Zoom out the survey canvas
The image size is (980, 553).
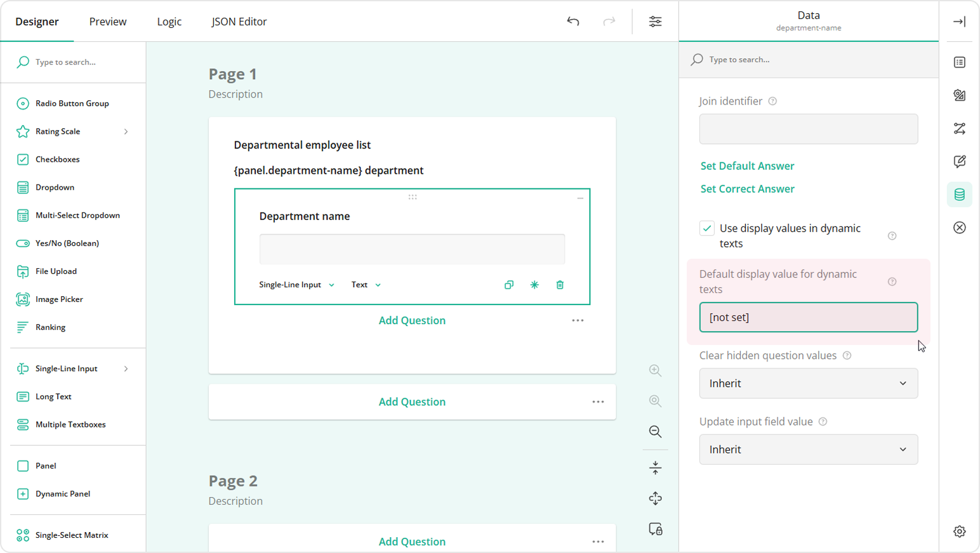pos(655,432)
